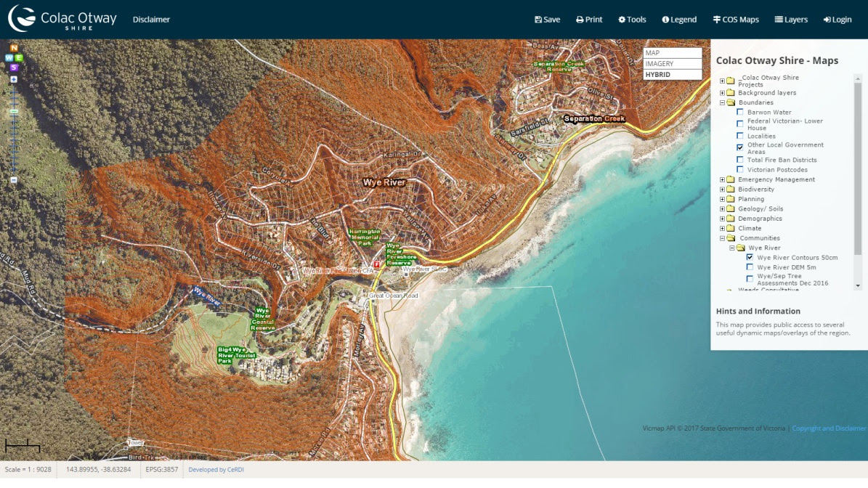Click the Colac Otway Shire logo
Screen dimensions: 868x488
[x=62, y=19]
